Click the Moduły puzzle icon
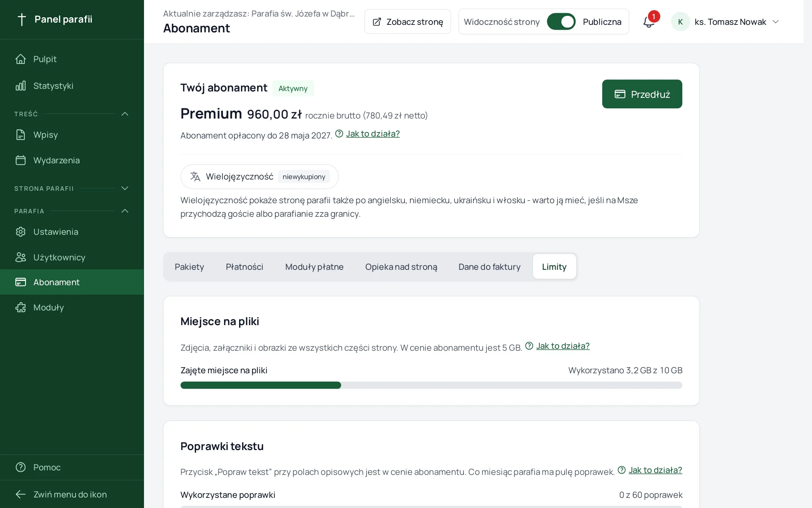 pos(21,307)
